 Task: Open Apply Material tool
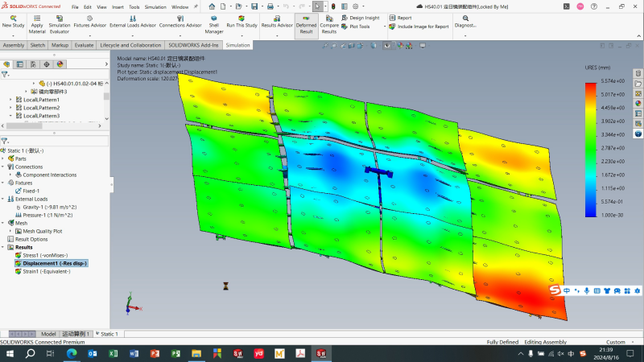37,18
